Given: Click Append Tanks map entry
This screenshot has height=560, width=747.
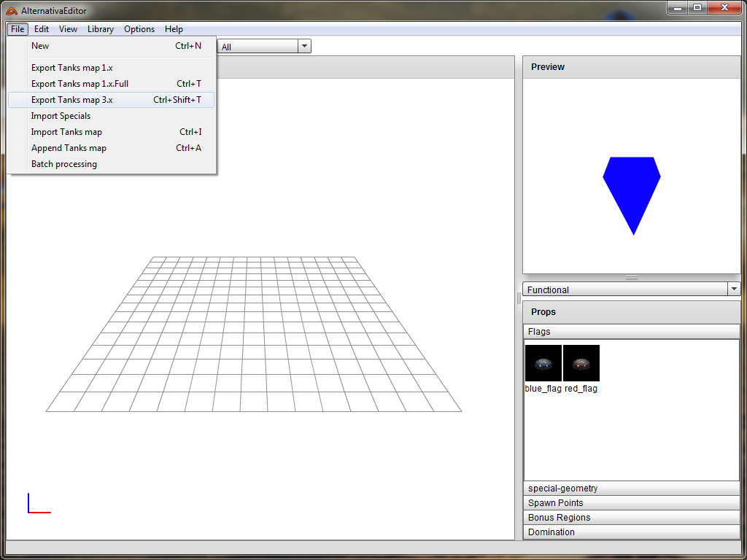Looking at the screenshot, I should 69,148.
